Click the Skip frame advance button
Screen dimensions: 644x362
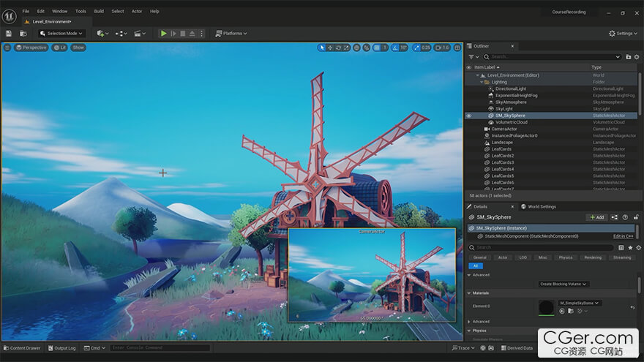click(173, 33)
